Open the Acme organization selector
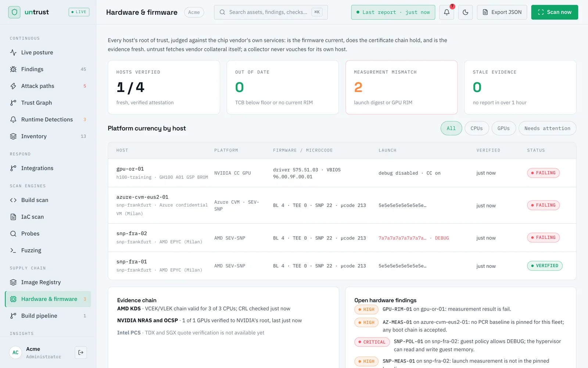 click(x=194, y=12)
